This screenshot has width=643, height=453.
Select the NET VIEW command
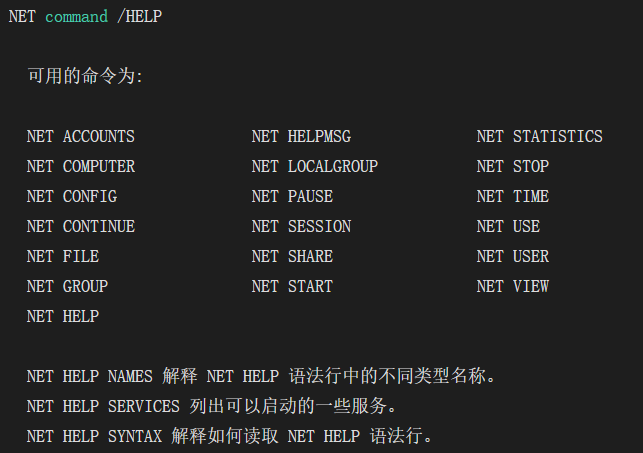pos(512,286)
